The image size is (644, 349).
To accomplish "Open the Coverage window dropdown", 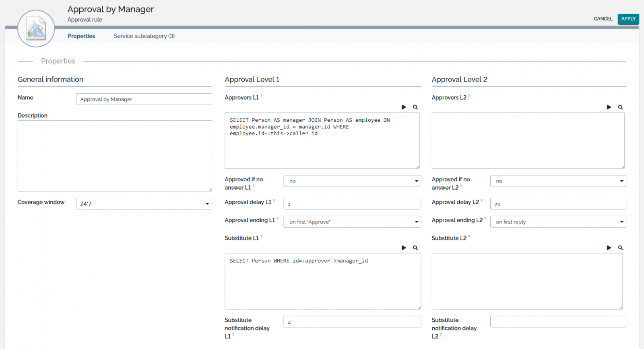I will tap(144, 204).
